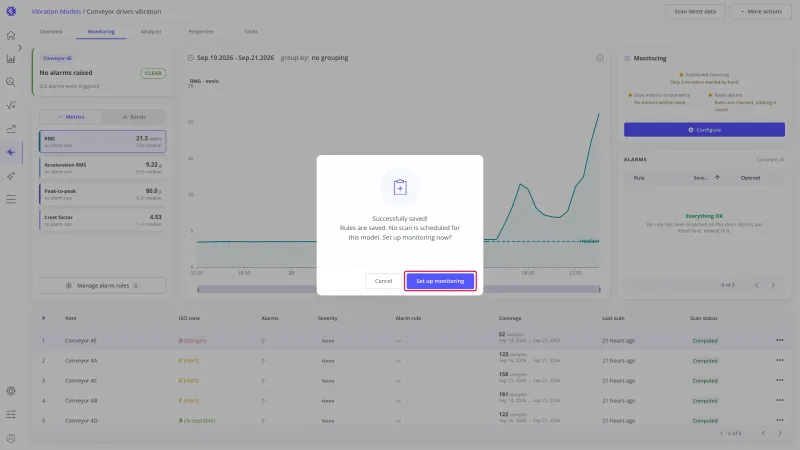
Task: Select the Metrics segment toggle
Action: [71, 117]
